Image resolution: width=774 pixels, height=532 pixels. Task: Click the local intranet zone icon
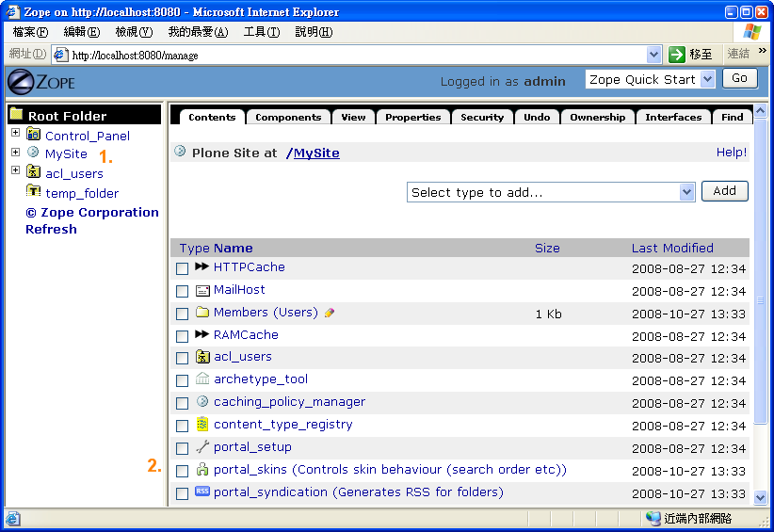(653, 518)
